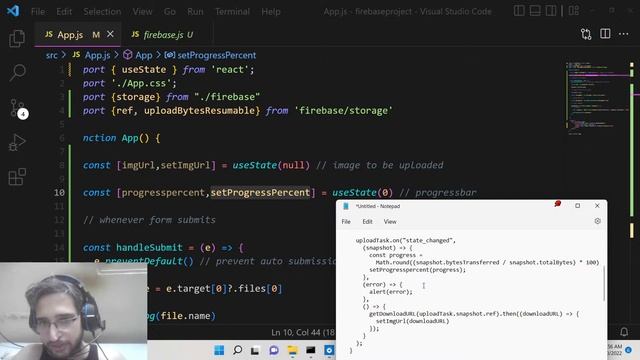Click the highlighted setProgressPercent identifier
Screen dimensions: 640x360
[x=260, y=193]
